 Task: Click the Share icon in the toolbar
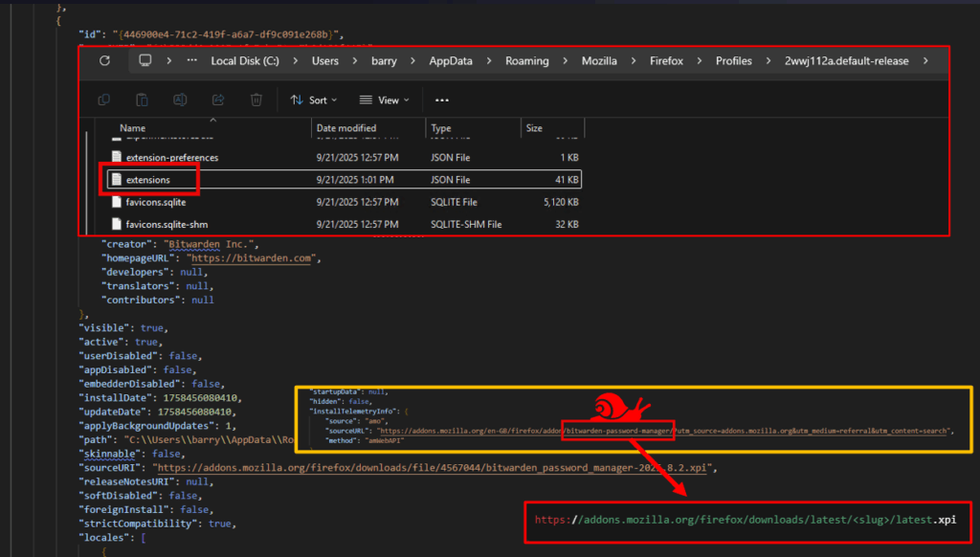[x=218, y=100]
